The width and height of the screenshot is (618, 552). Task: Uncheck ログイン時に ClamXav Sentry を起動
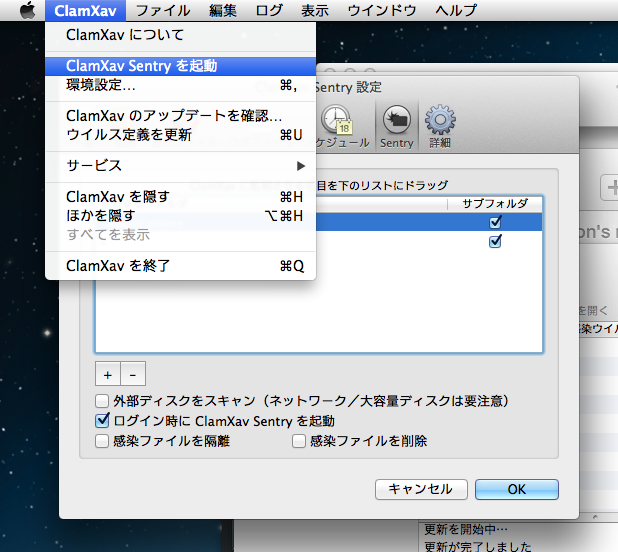pos(102,420)
